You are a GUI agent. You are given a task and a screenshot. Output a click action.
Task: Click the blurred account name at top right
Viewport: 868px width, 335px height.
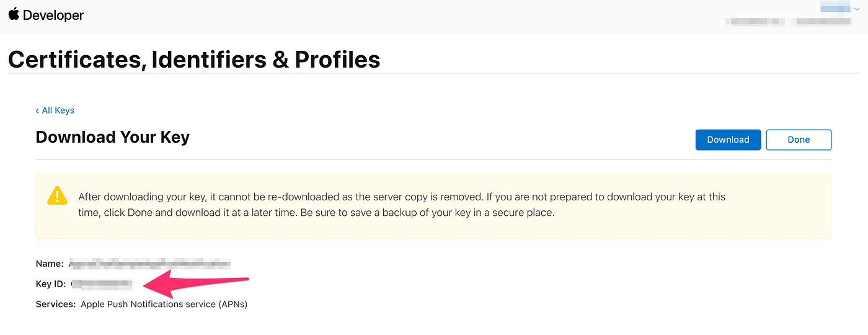835,7
